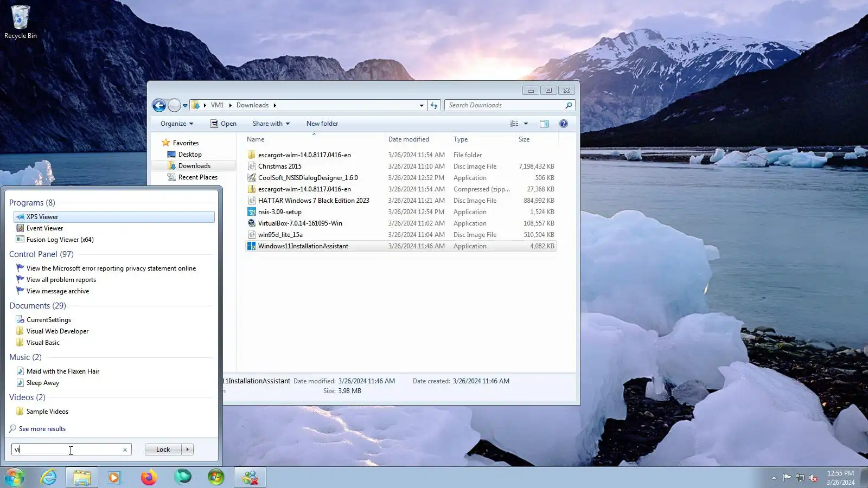Select the Christmas 2015 disc image icon
868x488 pixels.
point(252,166)
